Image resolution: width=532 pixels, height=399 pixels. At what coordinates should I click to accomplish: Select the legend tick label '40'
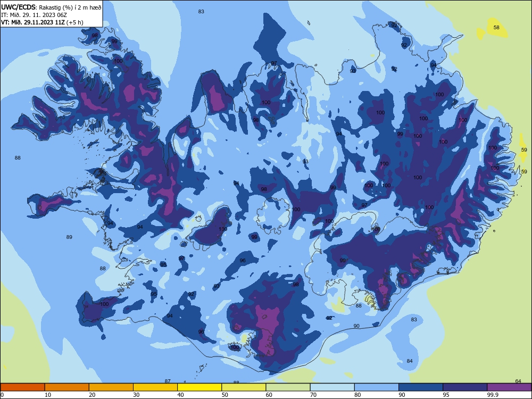tap(180, 395)
